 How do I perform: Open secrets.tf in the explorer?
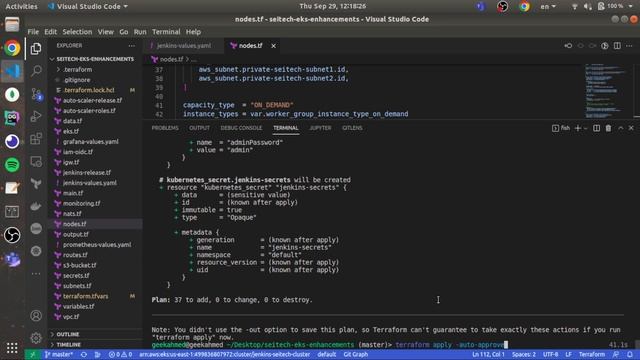[76, 276]
